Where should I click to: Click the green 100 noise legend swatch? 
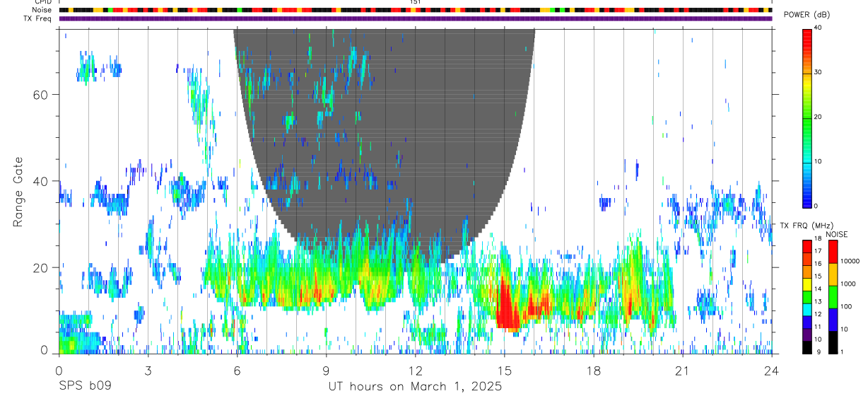(832, 296)
